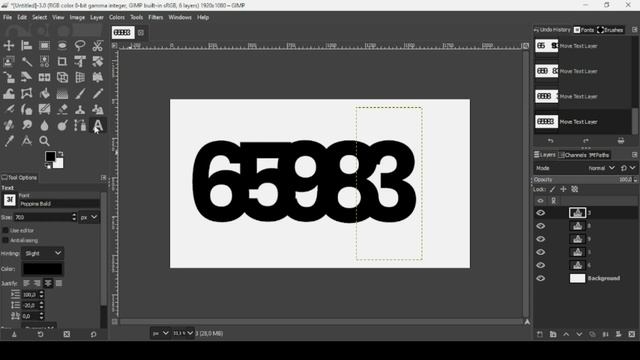The width and height of the screenshot is (640, 360).
Task: Select the Bucket Fill tool
Action: (44, 93)
